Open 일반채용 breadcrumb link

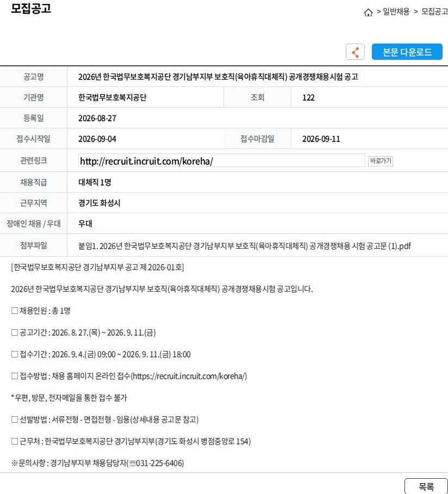[x=396, y=11]
